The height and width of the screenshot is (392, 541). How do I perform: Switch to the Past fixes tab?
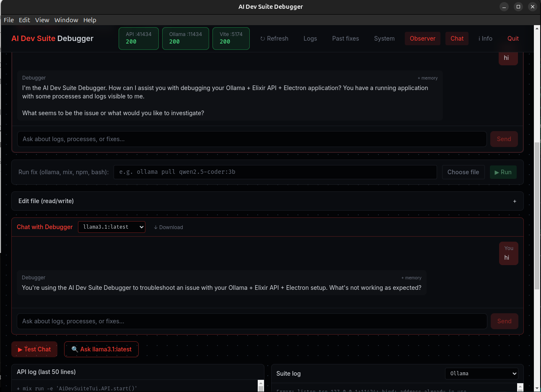point(345,39)
